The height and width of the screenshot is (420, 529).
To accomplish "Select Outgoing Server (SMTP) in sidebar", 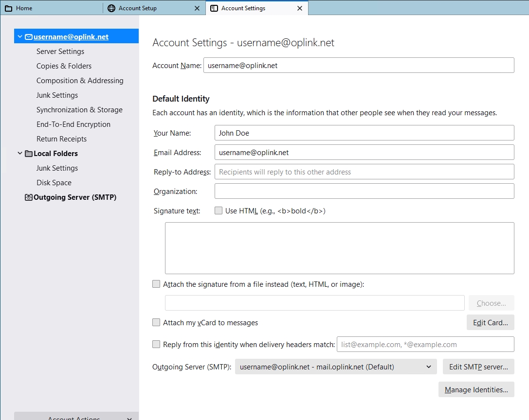I will [x=76, y=197].
